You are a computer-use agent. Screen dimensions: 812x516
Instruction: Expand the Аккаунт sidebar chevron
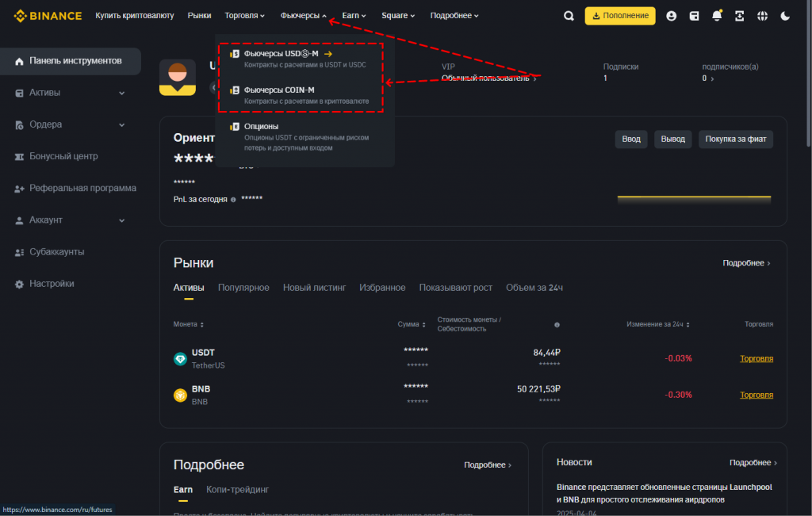[121, 220]
